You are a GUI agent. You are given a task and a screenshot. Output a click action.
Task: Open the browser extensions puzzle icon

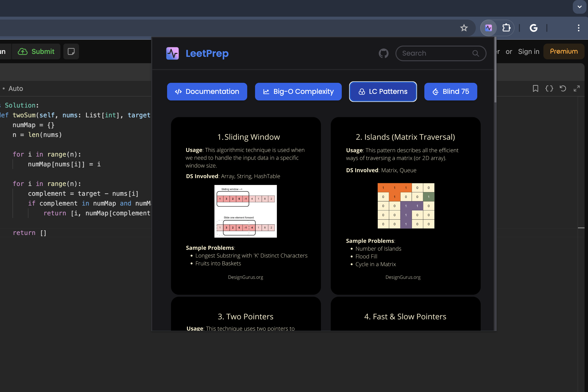[x=506, y=28]
